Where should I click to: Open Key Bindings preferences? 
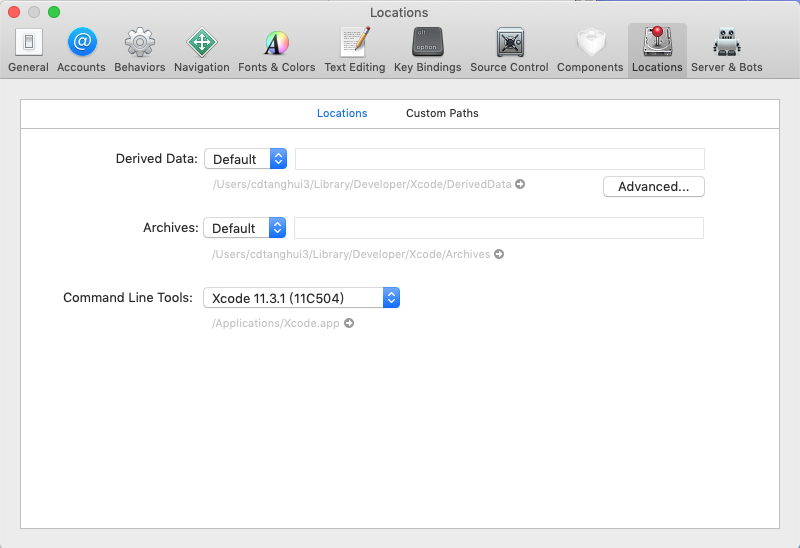pyautogui.click(x=428, y=50)
